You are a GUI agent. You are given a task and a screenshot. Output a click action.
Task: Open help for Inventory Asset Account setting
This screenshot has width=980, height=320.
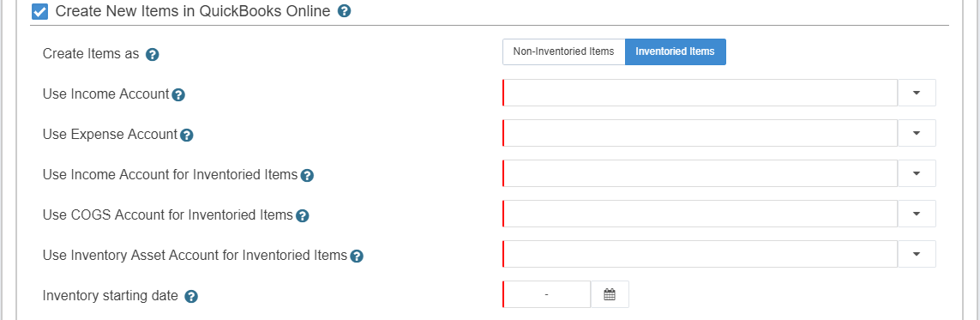tap(357, 256)
